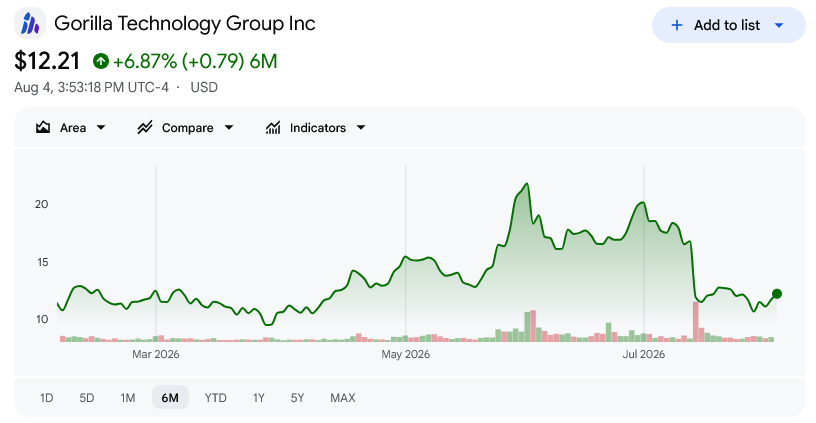Screen dimensions: 816x423
Task: Click the tall red volume bar in July
Action: click(x=695, y=322)
